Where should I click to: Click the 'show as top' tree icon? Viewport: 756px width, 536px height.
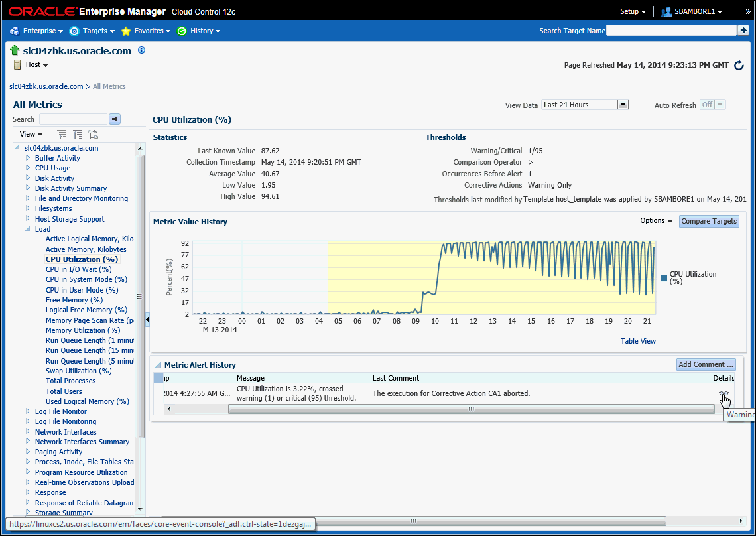pyautogui.click(x=93, y=134)
